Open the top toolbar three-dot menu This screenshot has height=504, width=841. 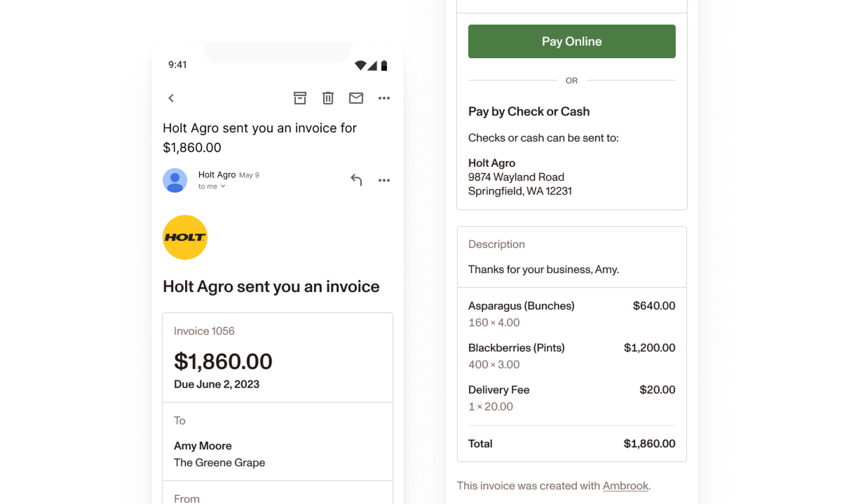click(384, 98)
